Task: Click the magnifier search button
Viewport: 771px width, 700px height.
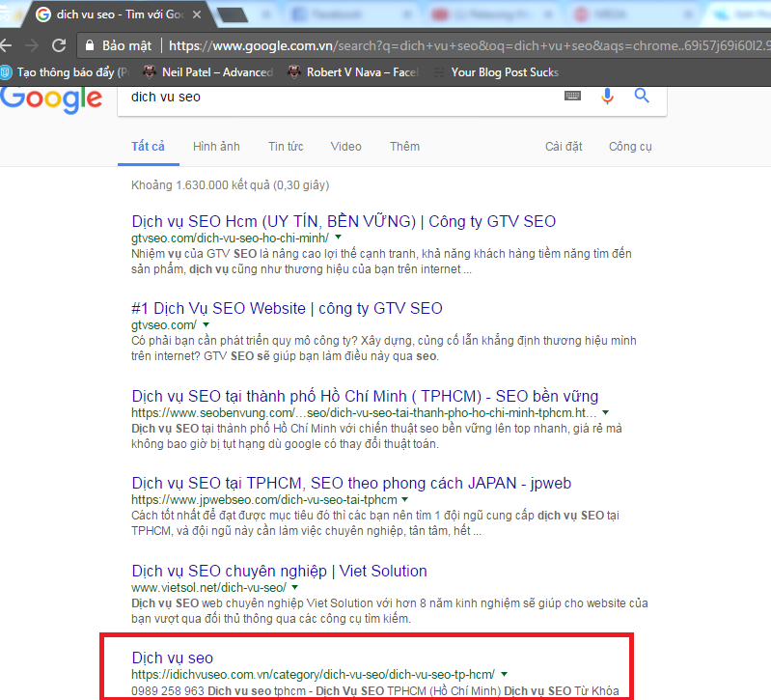Action: click(x=642, y=96)
